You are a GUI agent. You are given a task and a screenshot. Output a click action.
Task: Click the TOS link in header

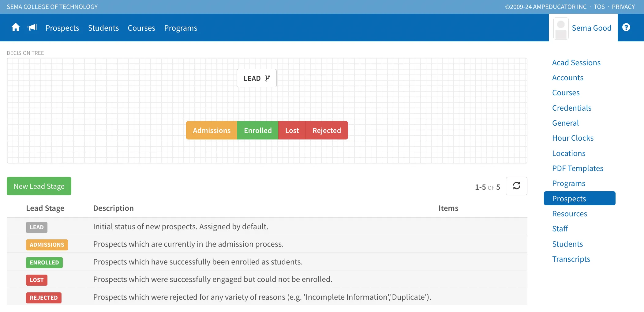pos(599,7)
